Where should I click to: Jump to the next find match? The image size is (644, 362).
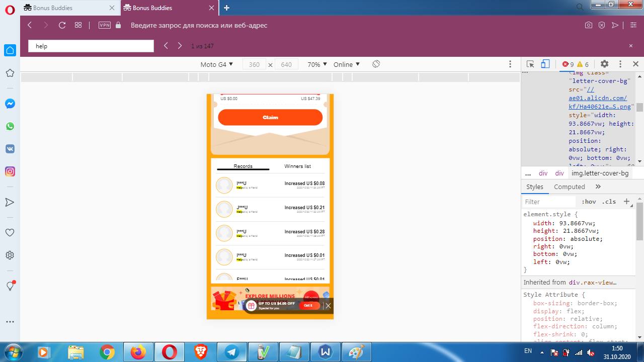coord(180,46)
